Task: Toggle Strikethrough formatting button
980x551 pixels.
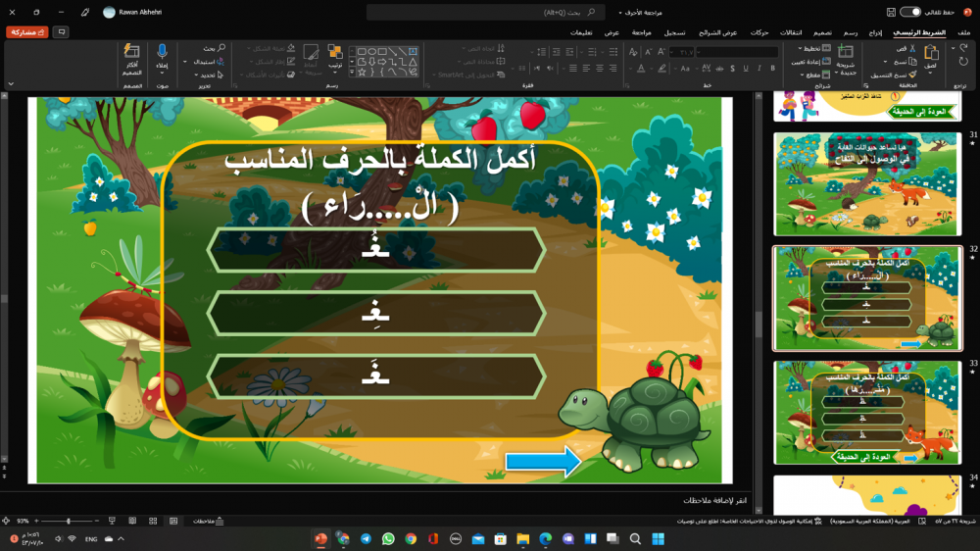Action: click(719, 69)
